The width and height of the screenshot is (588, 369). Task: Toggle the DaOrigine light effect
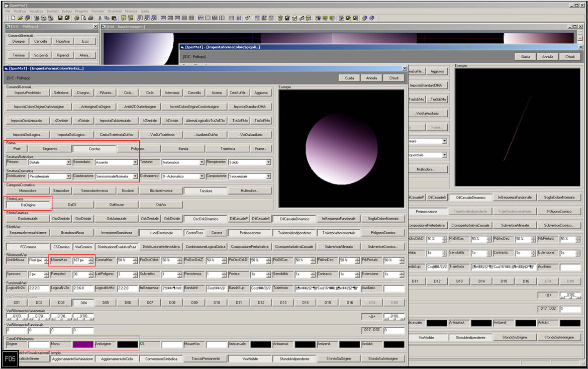28,205
